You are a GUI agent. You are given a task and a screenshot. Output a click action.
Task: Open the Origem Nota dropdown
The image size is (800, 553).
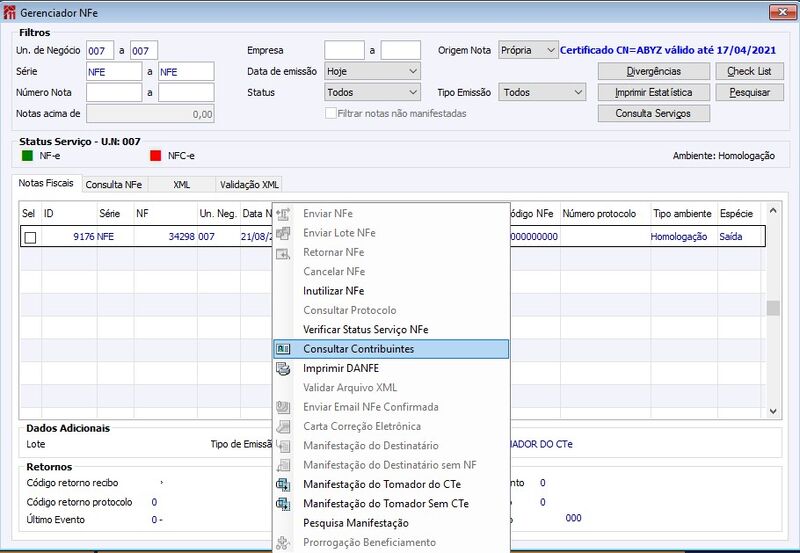point(528,50)
